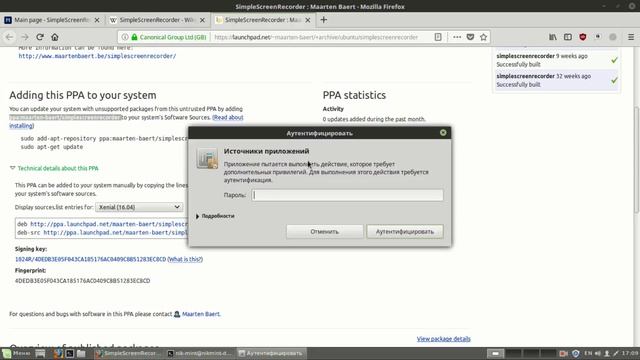Switch to terminal window in taskbar

(200, 353)
